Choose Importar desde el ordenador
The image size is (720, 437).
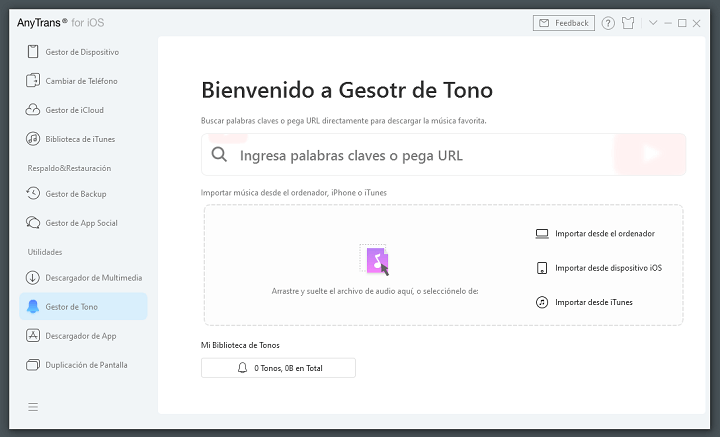[605, 234]
